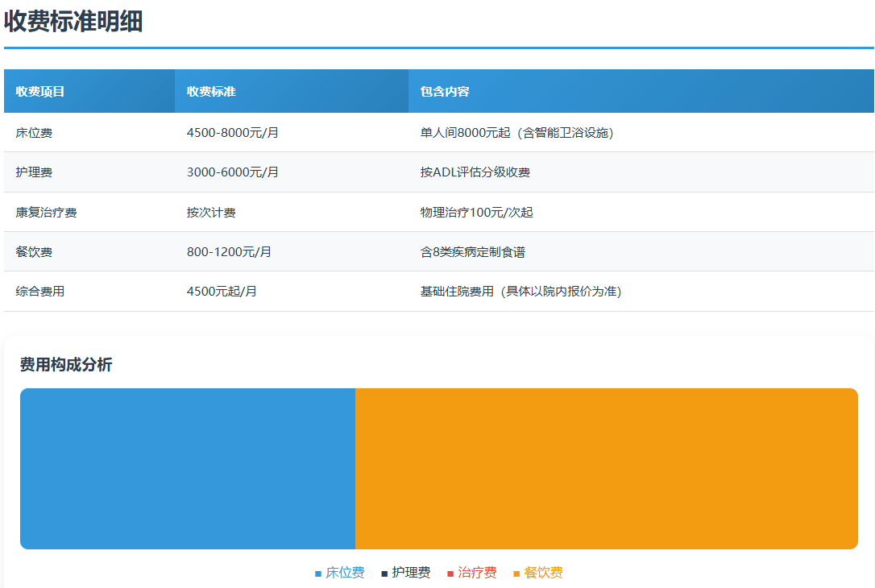Image resolution: width=875 pixels, height=588 pixels.
Task: Sort by the 收费项目 column header
Action: (x=40, y=92)
